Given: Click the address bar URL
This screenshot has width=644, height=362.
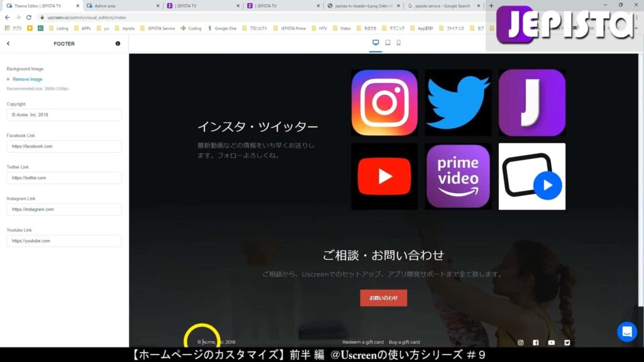Looking at the screenshot, I should coord(87,18).
